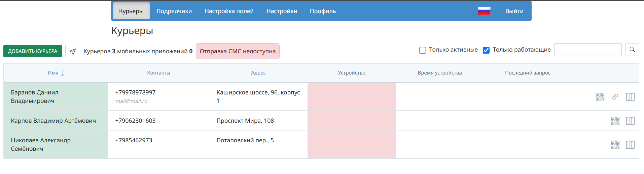Open map icon for Баранов Даниил Владимирович
This screenshot has width=644, height=174.
coord(630,97)
